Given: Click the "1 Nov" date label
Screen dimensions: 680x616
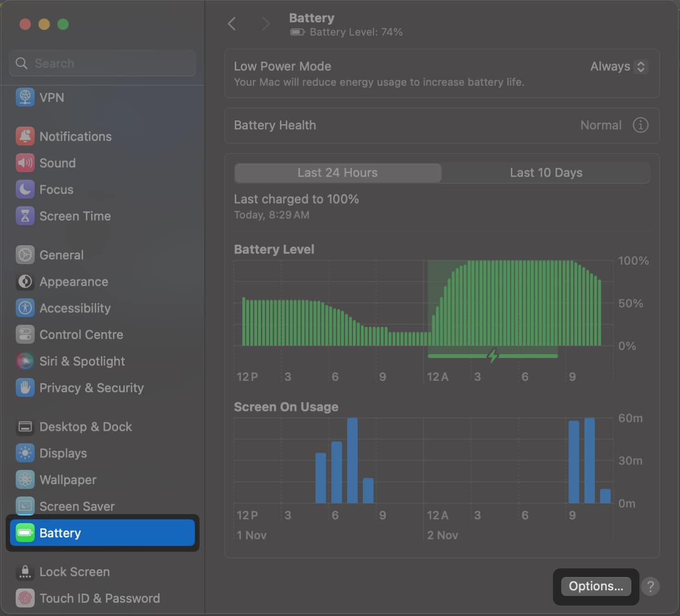Looking at the screenshot, I should pos(251,535).
